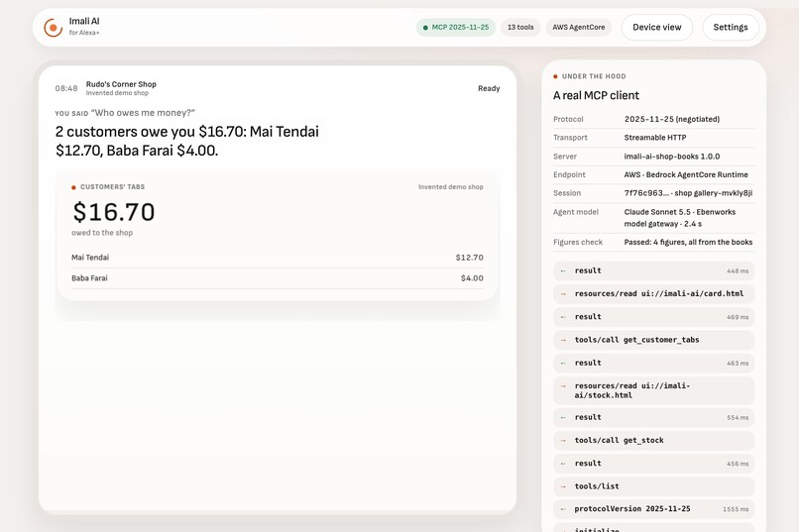This screenshot has width=799, height=532.
Task: Click the Session ID value
Action: tap(688, 193)
